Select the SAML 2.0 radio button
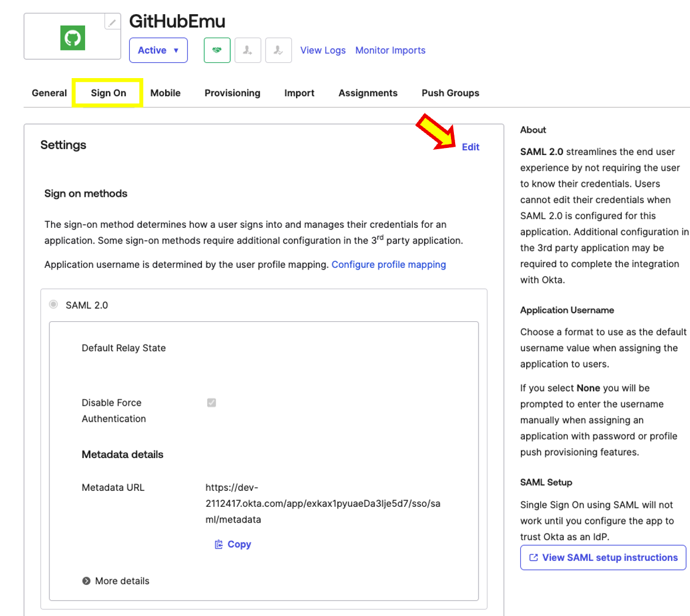 click(x=53, y=305)
